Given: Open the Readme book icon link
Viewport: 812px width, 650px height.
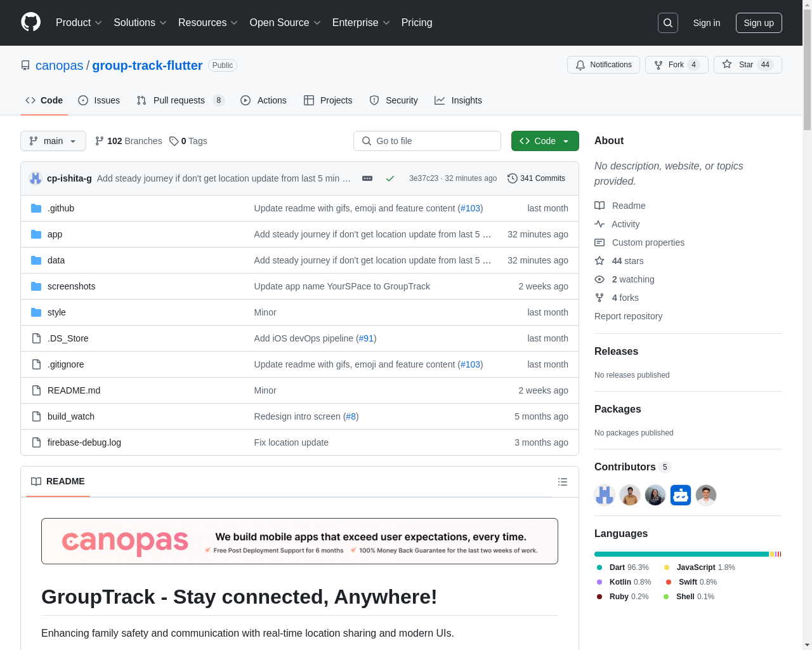Looking at the screenshot, I should click(620, 206).
